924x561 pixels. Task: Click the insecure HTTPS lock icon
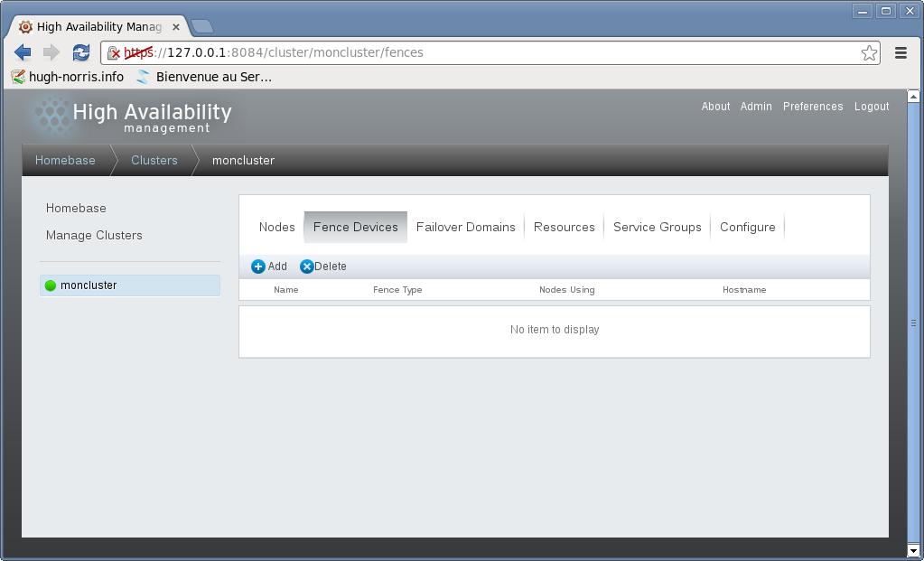(114, 52)
